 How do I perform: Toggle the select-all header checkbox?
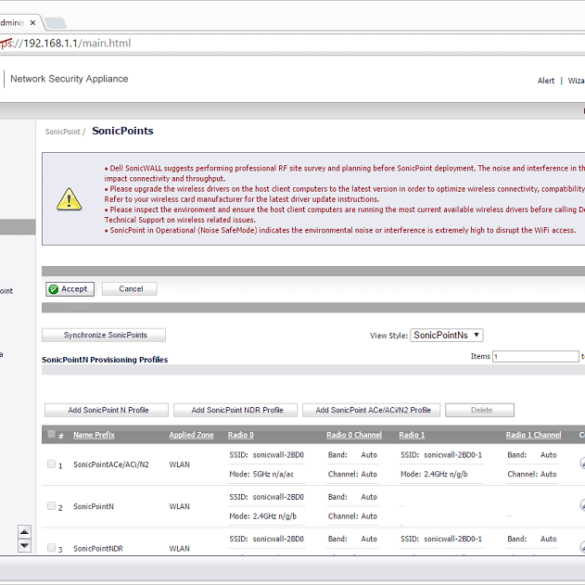coord(51,434)
